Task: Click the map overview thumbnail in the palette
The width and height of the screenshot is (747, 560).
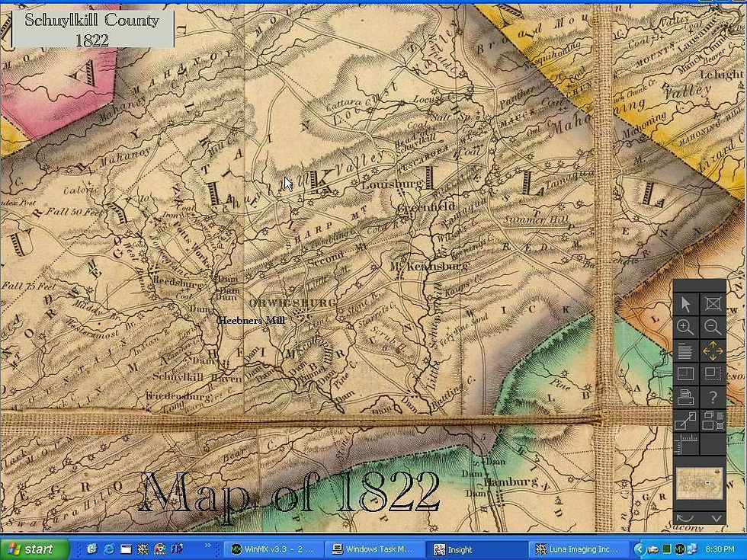Action: coord(700,483)
